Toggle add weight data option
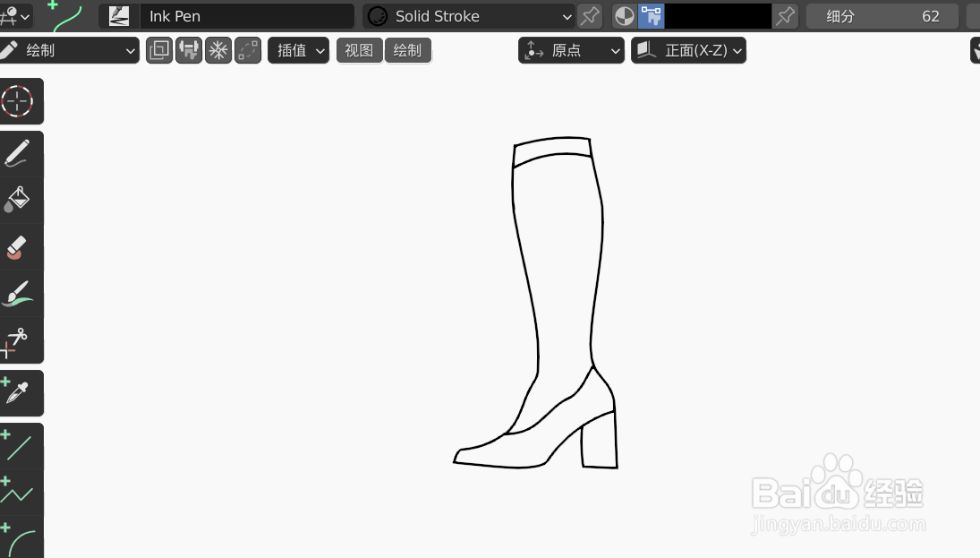 [189, 51]
